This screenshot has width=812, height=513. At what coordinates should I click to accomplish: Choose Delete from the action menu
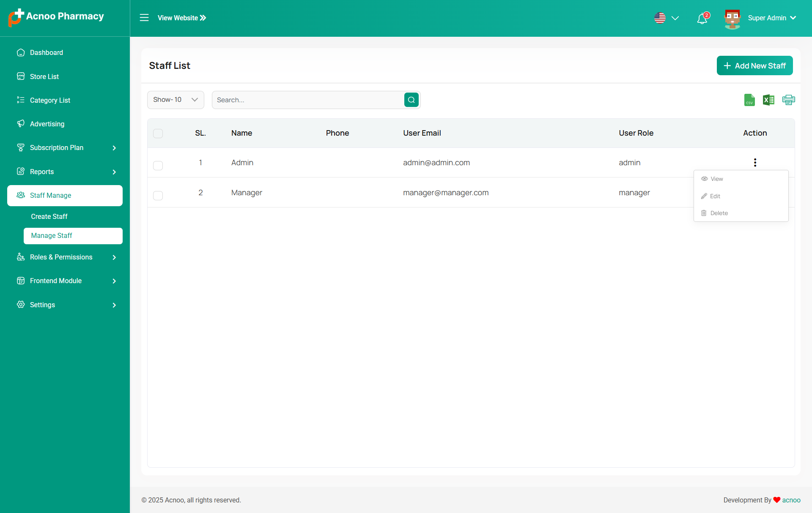(719, 213)
